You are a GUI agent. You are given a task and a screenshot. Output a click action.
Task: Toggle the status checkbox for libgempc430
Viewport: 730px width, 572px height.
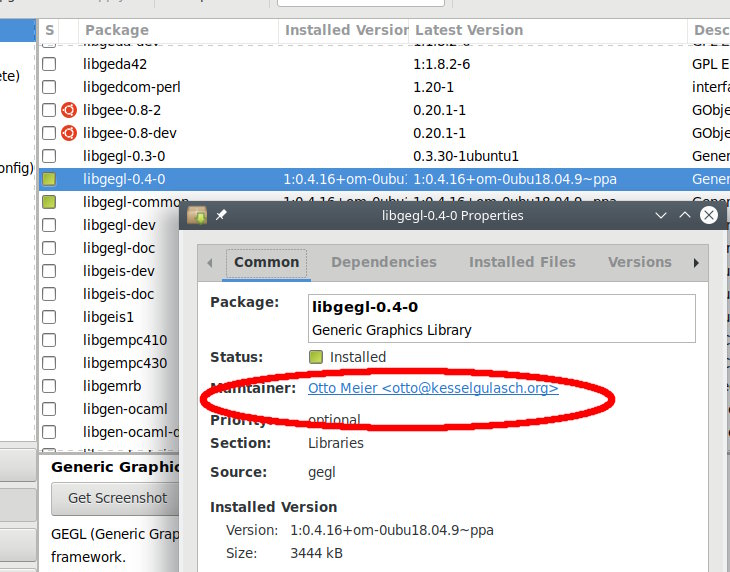point(49,363)
